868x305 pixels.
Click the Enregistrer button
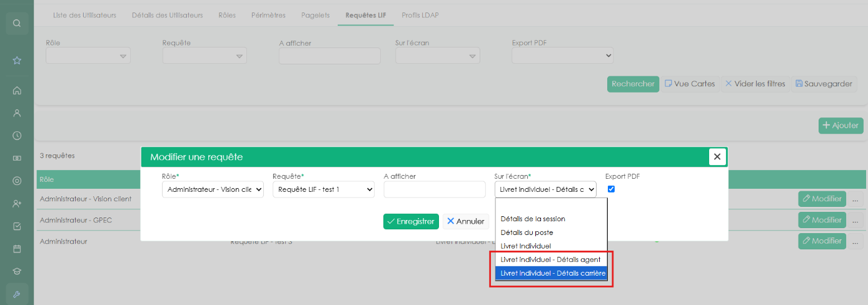411,221
